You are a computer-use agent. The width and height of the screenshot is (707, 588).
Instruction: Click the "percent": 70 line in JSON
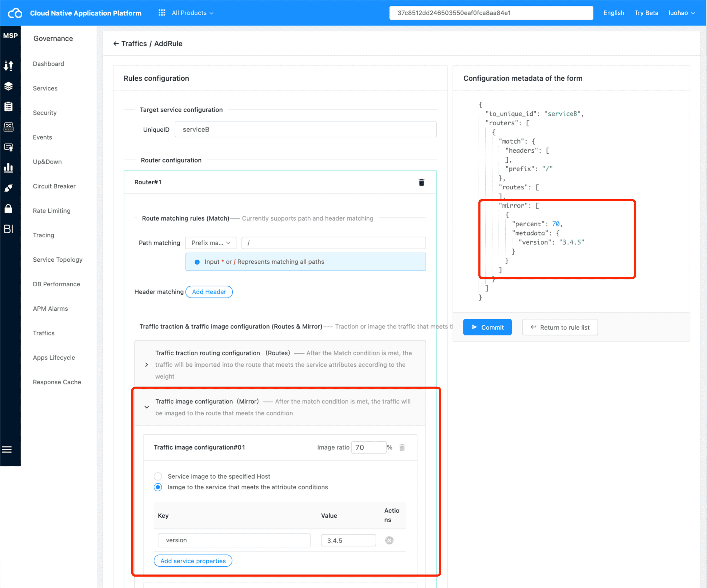click(x=537, y=224)
